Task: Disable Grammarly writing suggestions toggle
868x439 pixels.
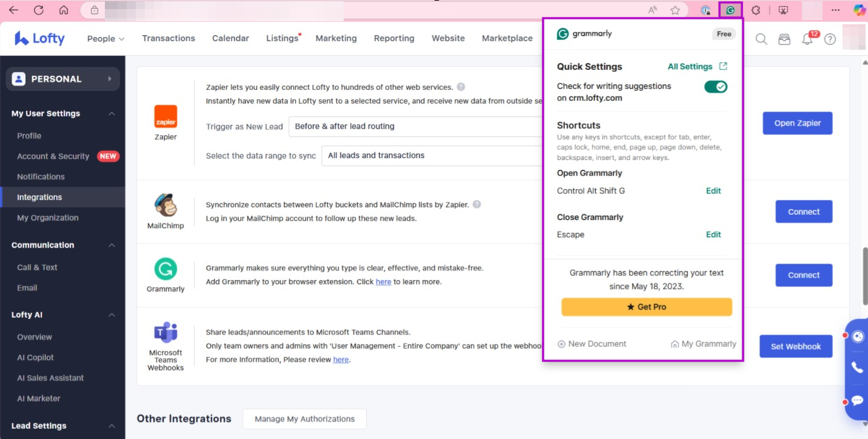Action: 715,87
